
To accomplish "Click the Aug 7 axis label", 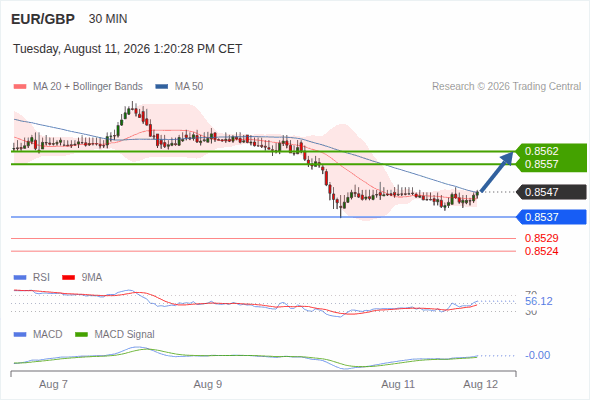I will pyautogui.click(x=53, y=384).
